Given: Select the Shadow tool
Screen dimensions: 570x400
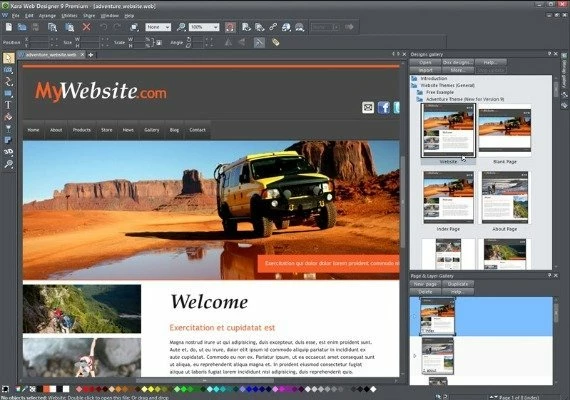Looking at the screenshot, I should click(x=8, y=140).
